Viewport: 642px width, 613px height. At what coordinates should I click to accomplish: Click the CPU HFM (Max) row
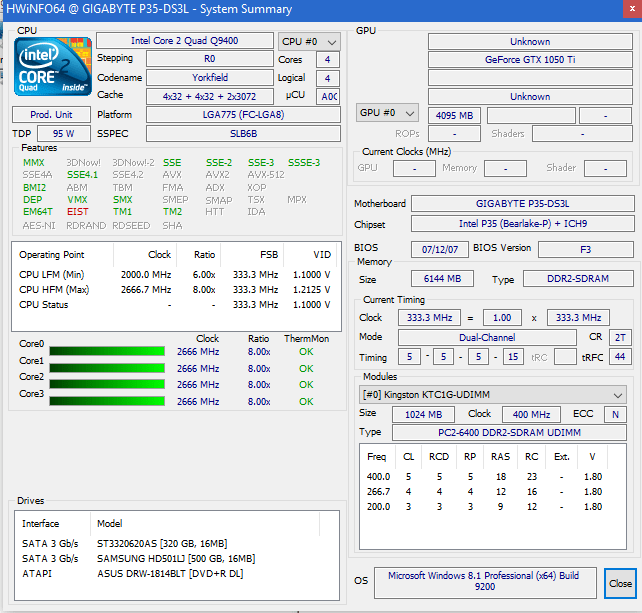point(175,290)
